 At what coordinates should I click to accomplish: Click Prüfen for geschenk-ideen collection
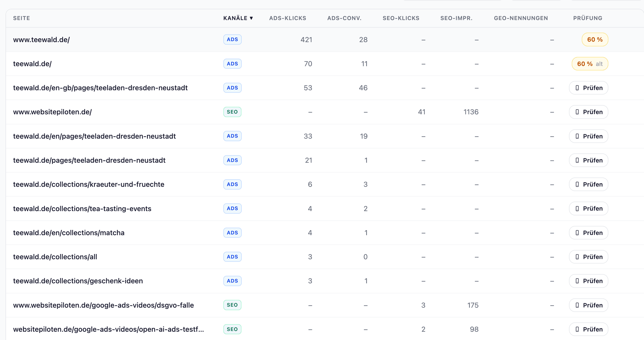[x=589, y=281]
